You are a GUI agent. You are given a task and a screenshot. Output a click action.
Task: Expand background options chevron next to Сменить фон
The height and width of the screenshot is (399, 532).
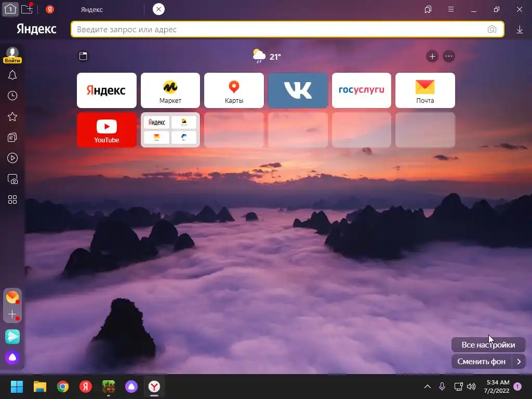[519, 362]
